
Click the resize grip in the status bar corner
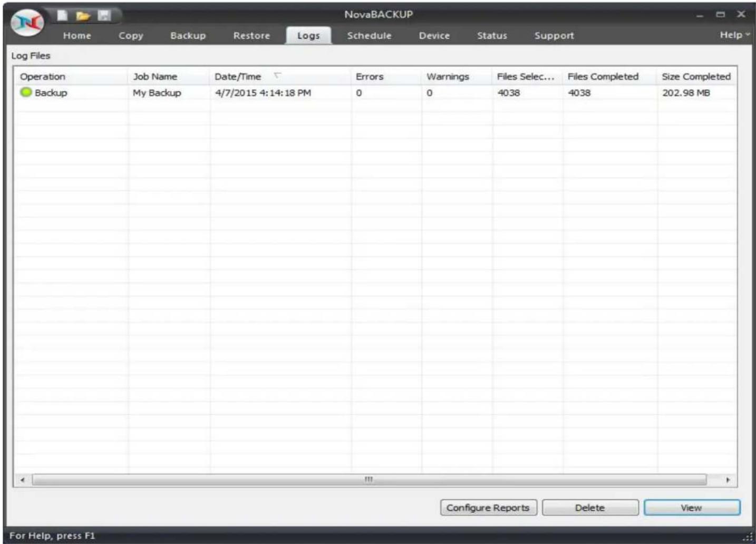pos(748,537)
